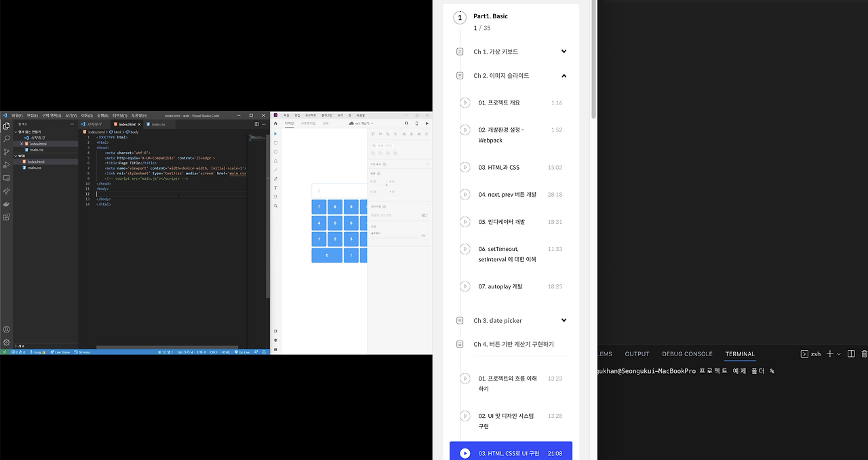Open the Run and Debug view in VS Code
This screenshot has width=868, height=460.
[6, 165]
